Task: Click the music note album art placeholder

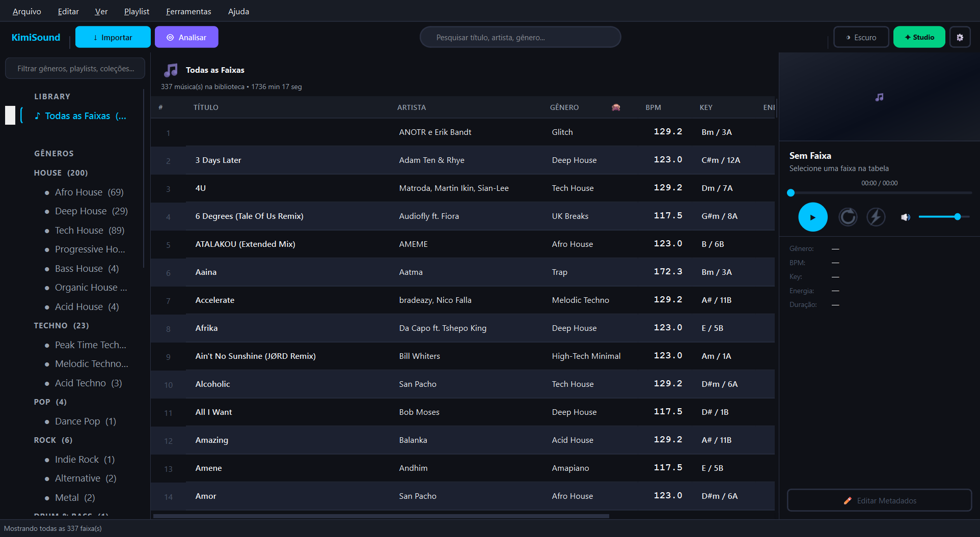Action: 879,97
